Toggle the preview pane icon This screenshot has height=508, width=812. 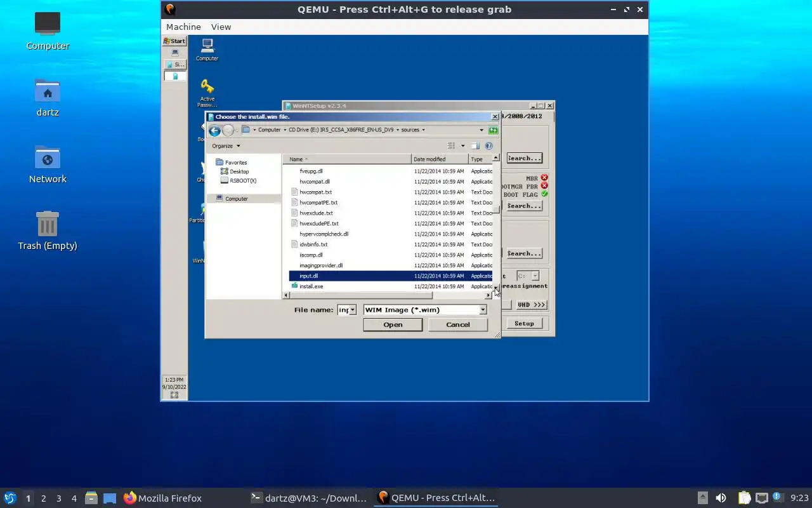475,146
